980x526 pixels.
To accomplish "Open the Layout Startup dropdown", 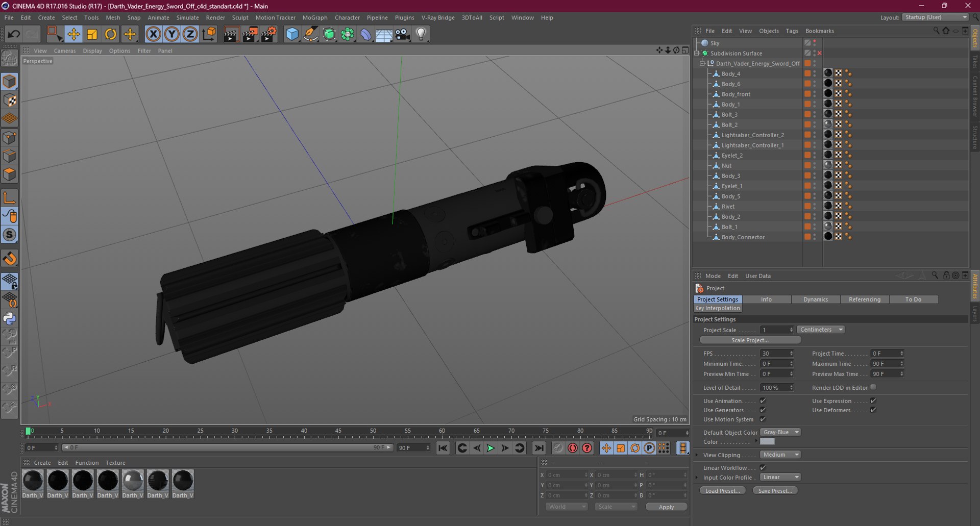I will (x=936, y=17).
